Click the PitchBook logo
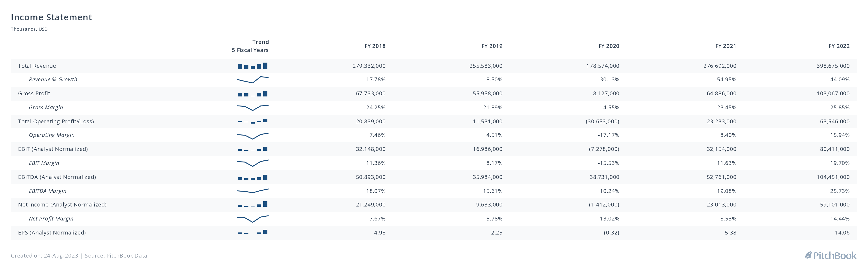 coord(831,256)
